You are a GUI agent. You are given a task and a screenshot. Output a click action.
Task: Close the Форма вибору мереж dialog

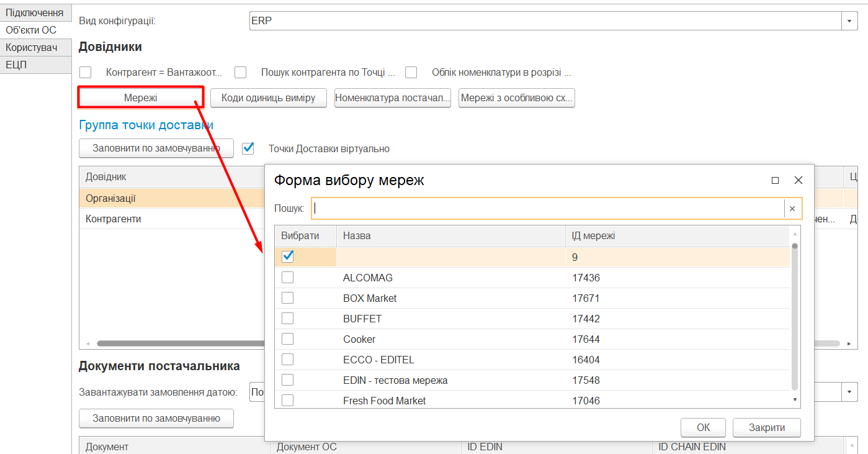[x=799, y=180]
